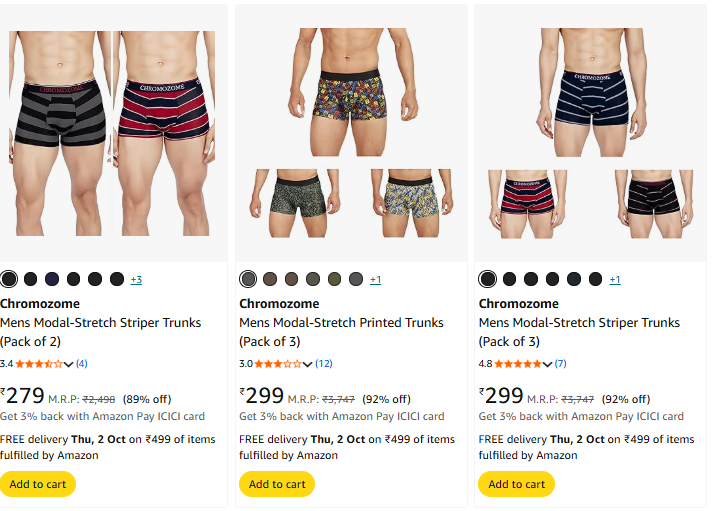Pick the brown swatch on Printed Trunks
The height and width of the screenshot is (511, 713).
pyautogui.click(x=270, y=279)
